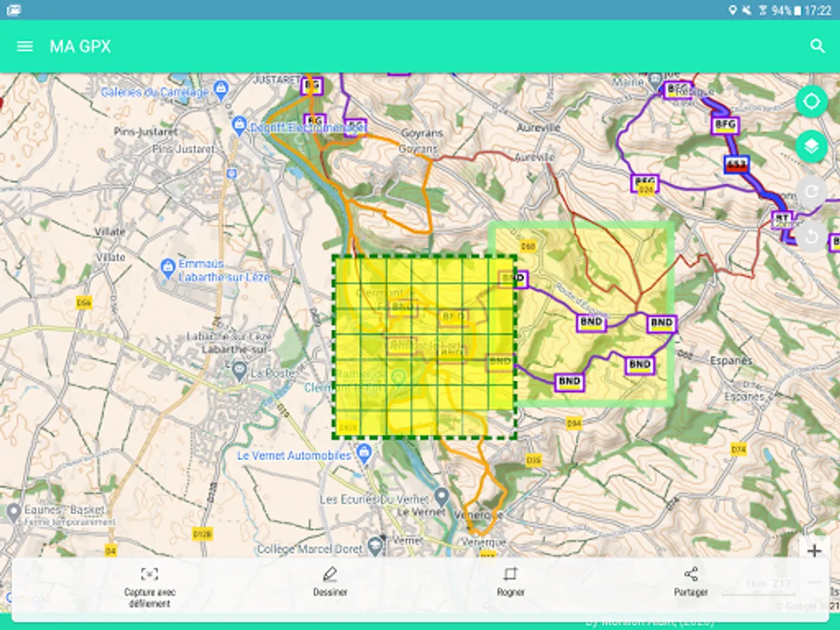This screenshot has height=630, width=840.
Task: Tap the Galeries du Carrelage marker
Action: [221, 88]
